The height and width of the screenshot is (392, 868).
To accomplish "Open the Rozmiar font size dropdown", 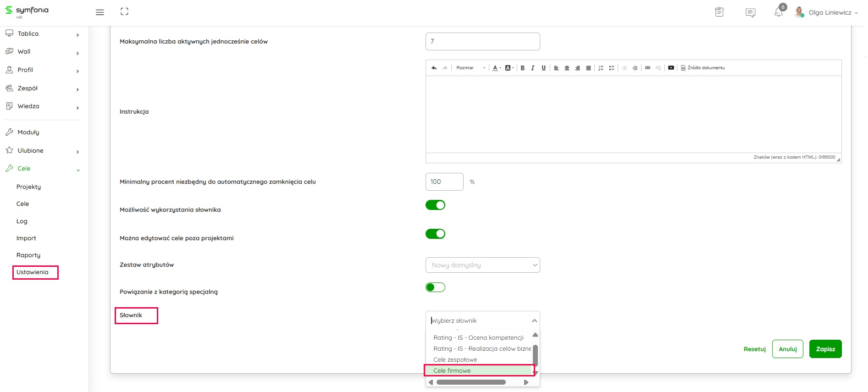I will [470, 68].
